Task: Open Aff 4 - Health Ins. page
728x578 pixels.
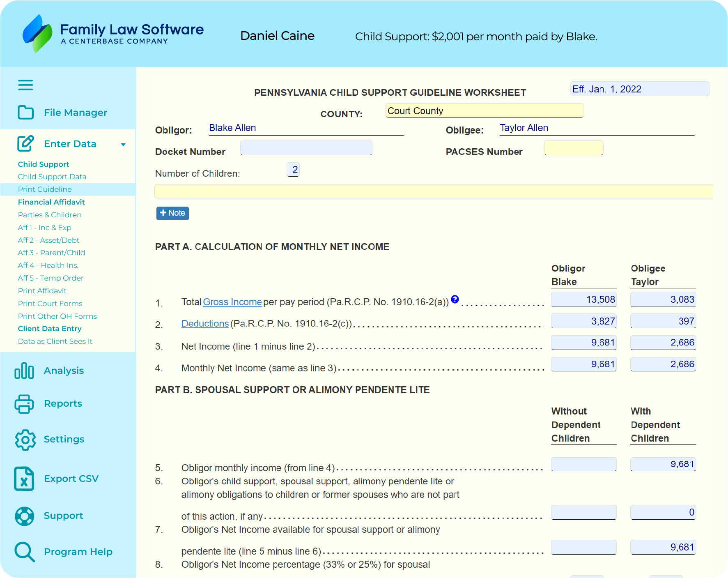Action: [48, 265]
